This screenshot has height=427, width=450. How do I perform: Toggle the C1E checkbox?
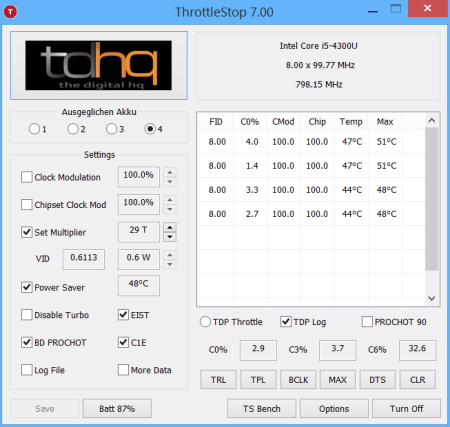[123, 342]
